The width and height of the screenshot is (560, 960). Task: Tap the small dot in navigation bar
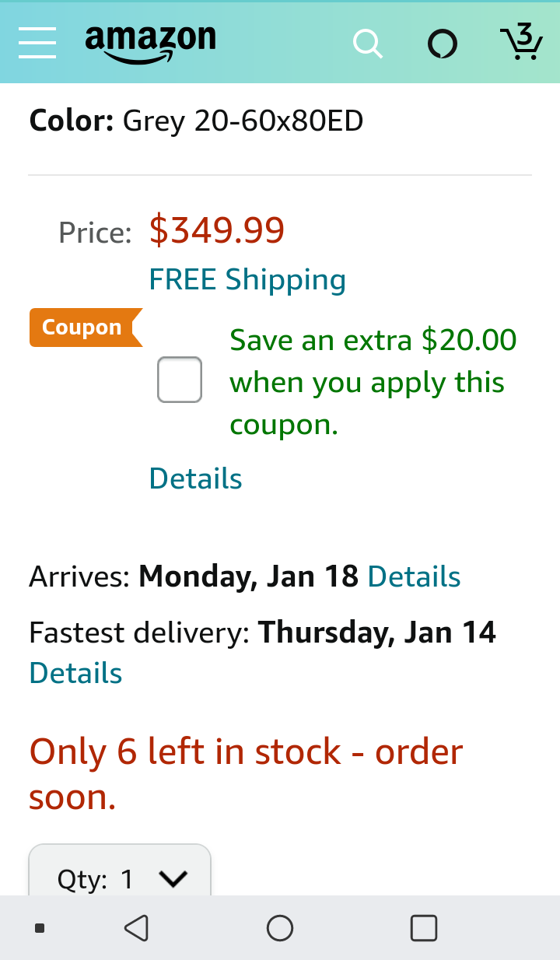pos(40,927)
